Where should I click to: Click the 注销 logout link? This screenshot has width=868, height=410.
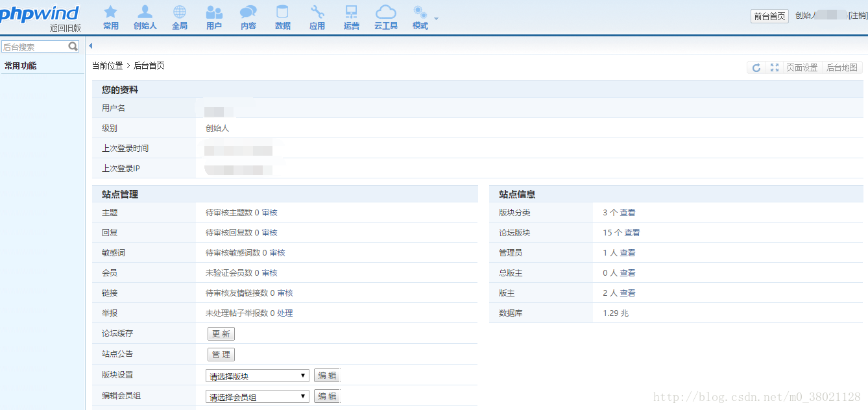click(858, 16)
